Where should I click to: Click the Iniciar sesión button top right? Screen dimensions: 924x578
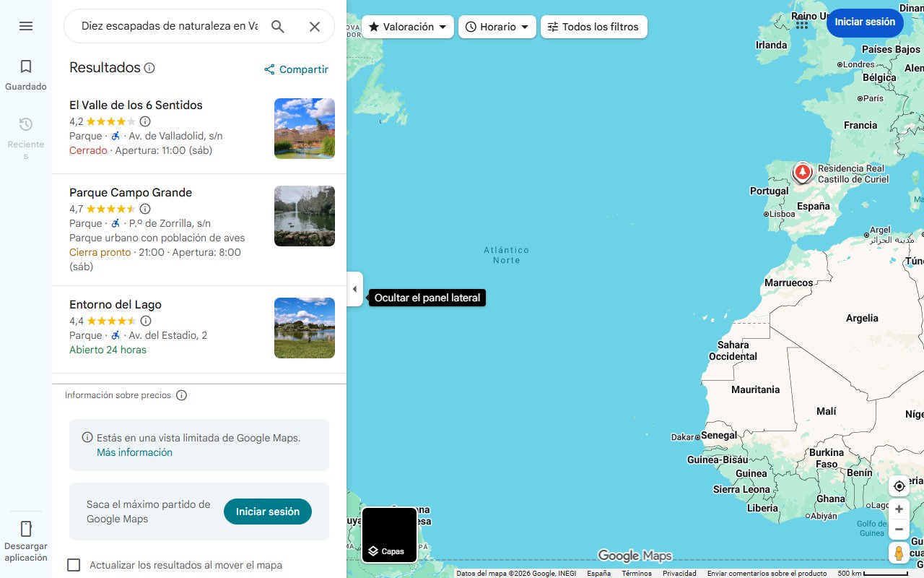click(865, 22)
